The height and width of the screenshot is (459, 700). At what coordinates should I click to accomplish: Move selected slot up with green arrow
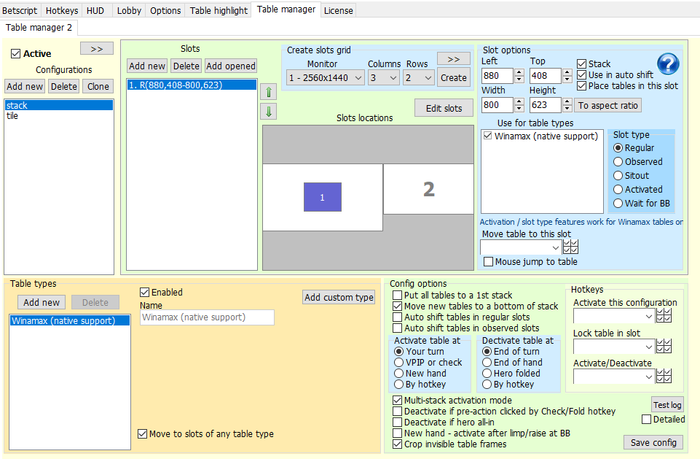pyautogui.click(x=268, y=92)
